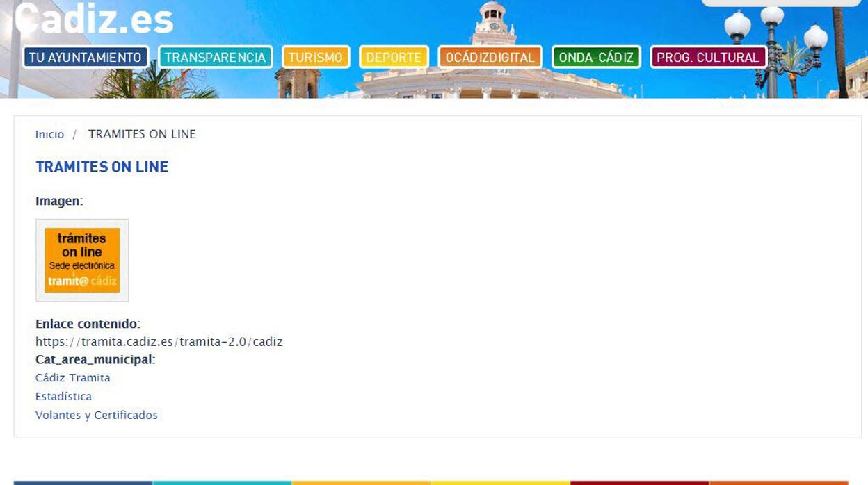This screenshot has height=485, width=868.
Task: Click the tramita.cadiz.es URL text
Action: tap(159, 342)
